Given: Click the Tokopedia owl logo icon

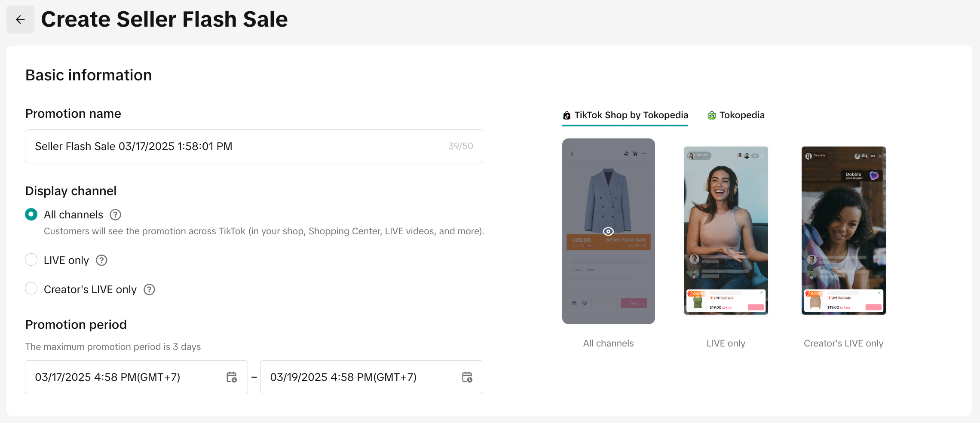Looking at the screenshot, I should click(x=712, y=115).
